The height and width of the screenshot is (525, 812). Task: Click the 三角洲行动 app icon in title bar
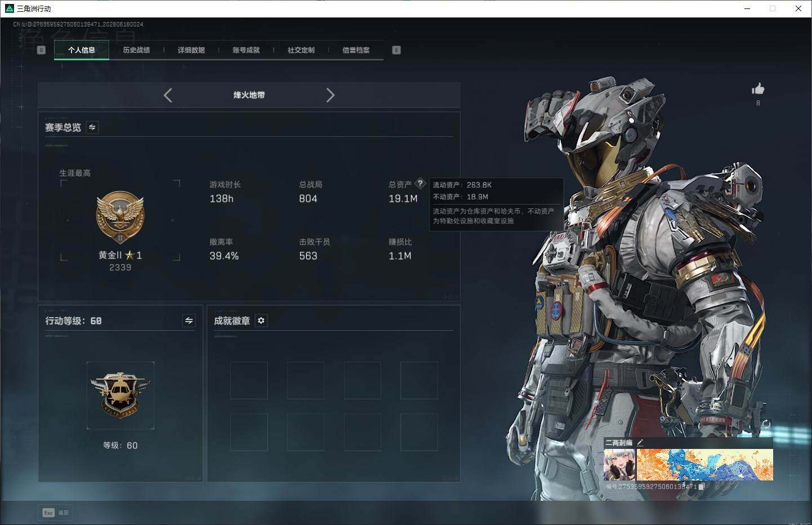pos(9,8)
